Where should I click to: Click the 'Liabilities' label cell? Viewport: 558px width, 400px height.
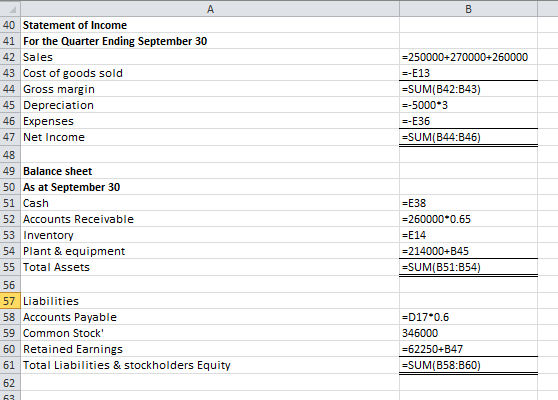(x=210, y=301)
